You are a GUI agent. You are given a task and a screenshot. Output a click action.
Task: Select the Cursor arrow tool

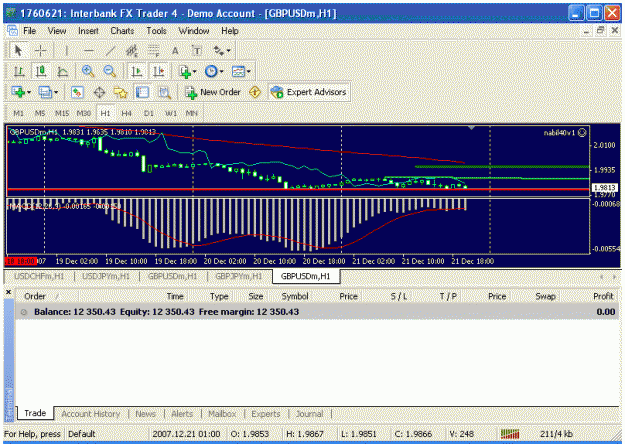click(x=18, y=51)
